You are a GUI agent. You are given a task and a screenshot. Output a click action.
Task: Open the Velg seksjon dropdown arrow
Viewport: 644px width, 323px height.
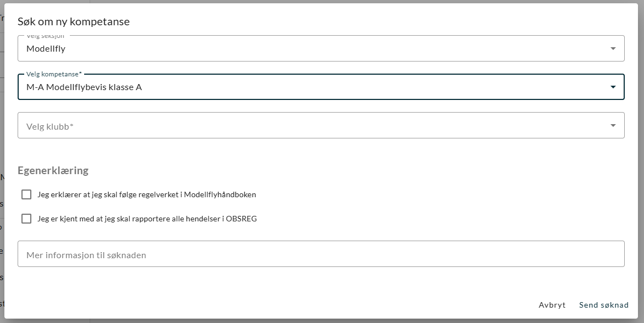[613, 48]
